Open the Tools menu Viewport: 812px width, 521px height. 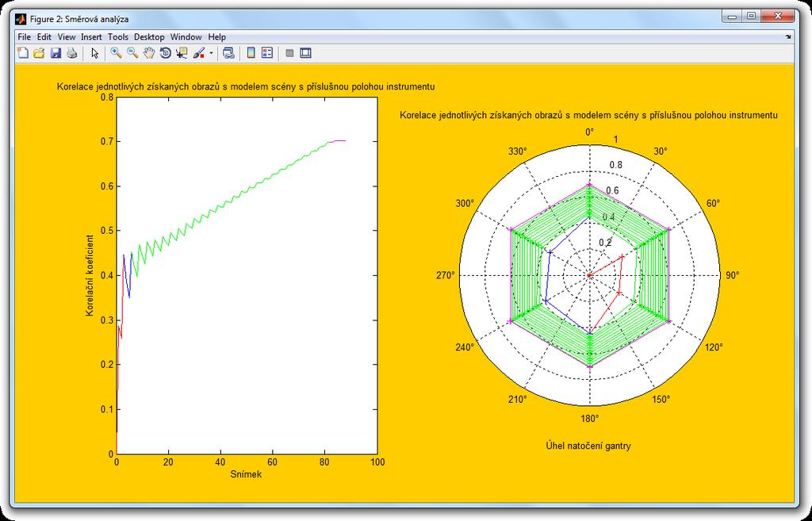117,36
